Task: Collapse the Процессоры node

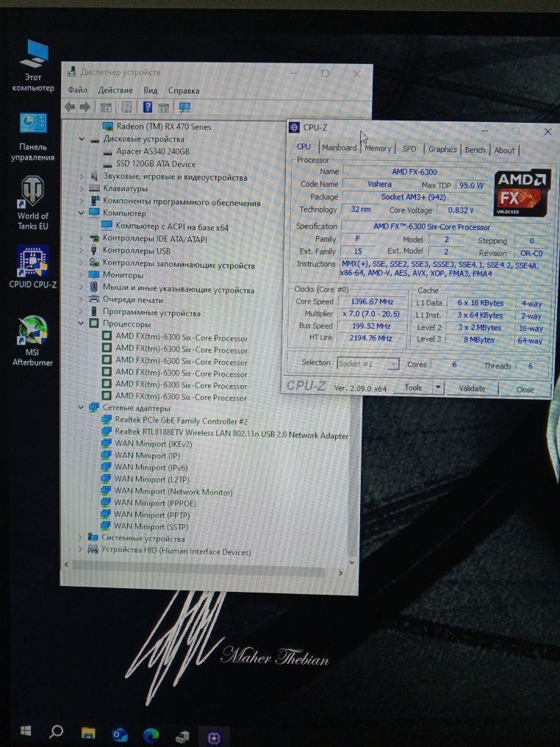Action: (81, 324)
